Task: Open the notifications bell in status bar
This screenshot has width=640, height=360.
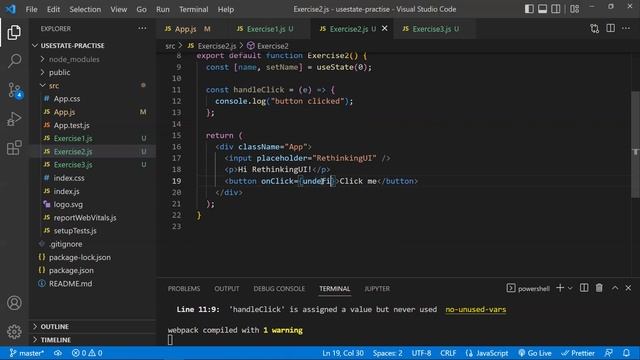Action: point(627,353)
